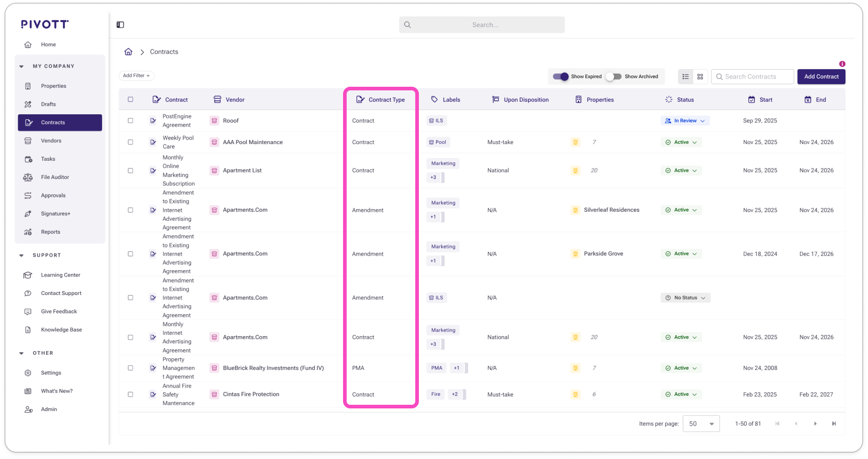This screenshot has width=868, height=459.
Task: Open Property Management Agreement contract icon
Action: tap(153, 368)
